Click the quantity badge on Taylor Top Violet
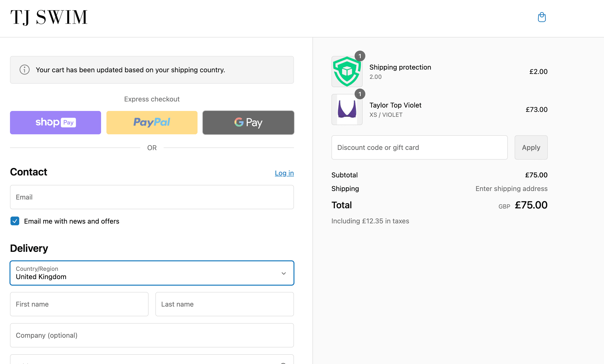This screenshot has width=604, height=364. [x=360, y=94]
